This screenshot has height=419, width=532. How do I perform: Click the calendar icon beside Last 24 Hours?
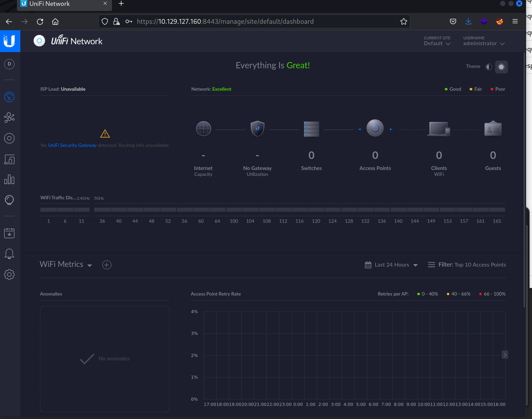coord(368,265)
